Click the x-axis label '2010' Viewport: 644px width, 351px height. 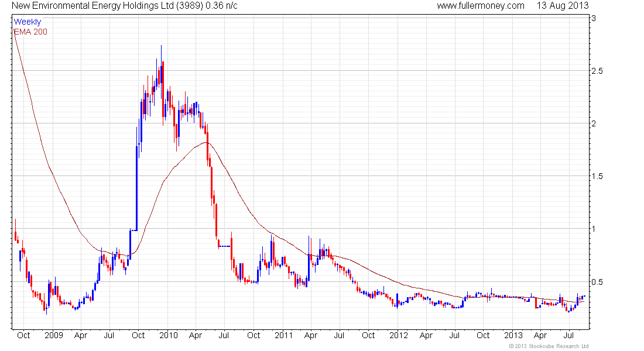[x=169, y=335]
